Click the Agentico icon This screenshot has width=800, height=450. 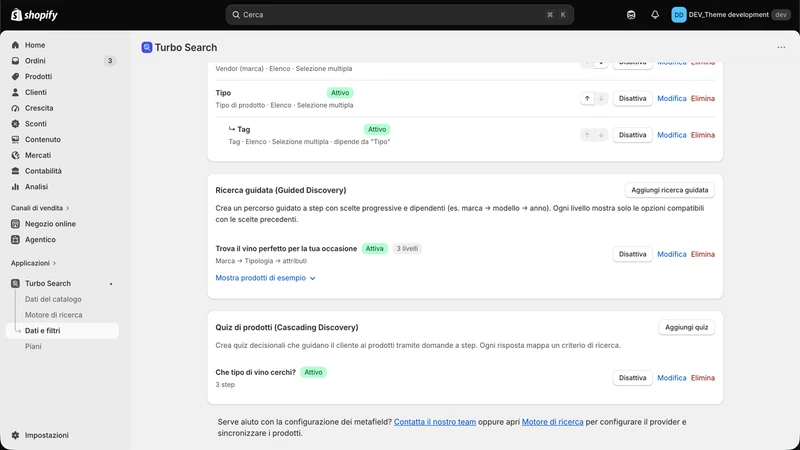[x=15, y=240]
